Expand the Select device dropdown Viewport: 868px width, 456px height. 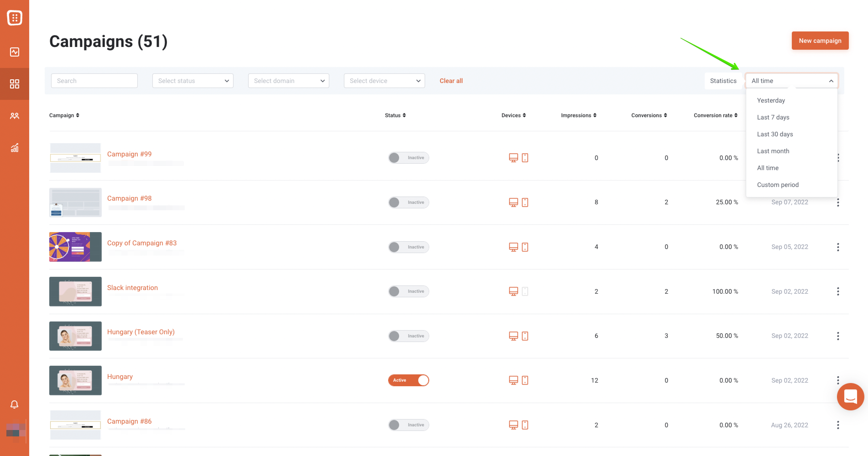coord(384,81)
